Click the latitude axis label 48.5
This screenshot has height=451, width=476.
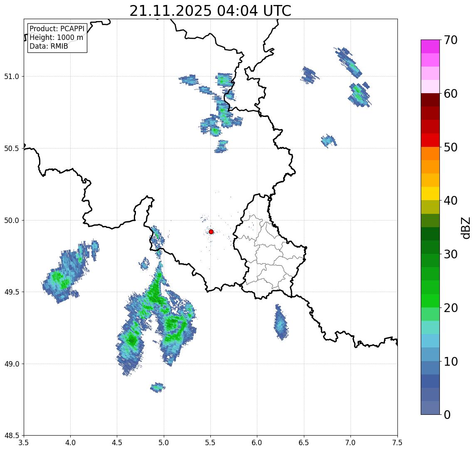(x=12, y=436)
